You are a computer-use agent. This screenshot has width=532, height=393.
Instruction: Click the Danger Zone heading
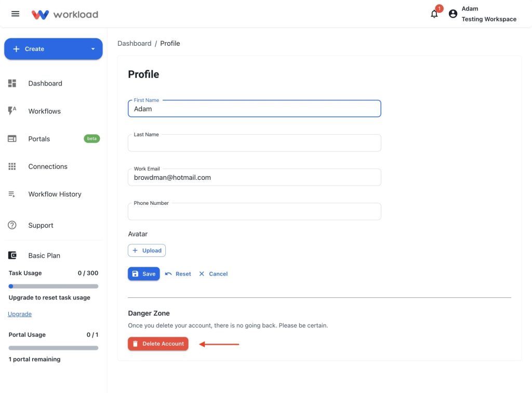click(149, 313)
